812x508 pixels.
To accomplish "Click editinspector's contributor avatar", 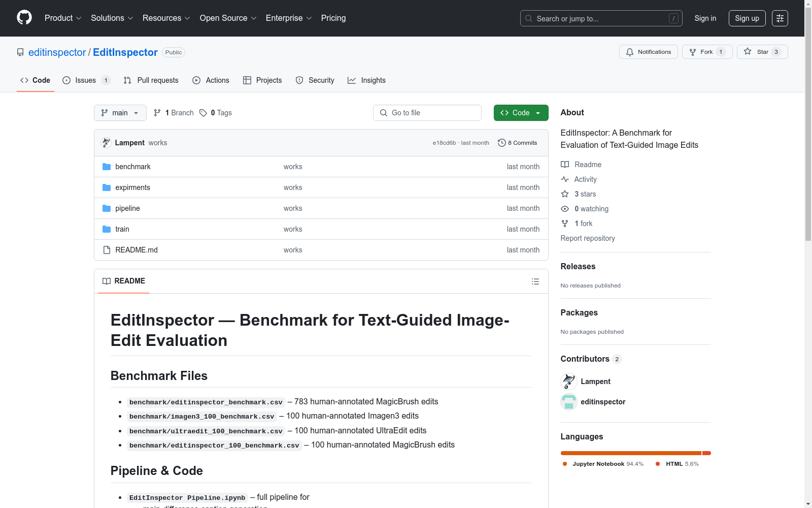I will coord(569,402).
